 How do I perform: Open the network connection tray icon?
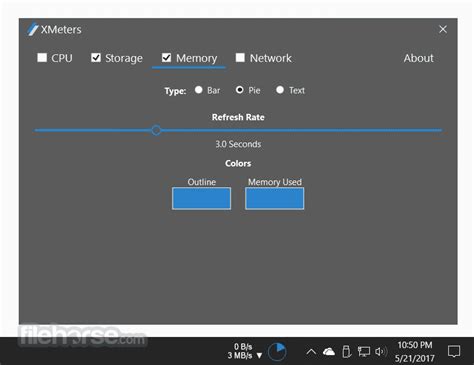pos(364,352)
